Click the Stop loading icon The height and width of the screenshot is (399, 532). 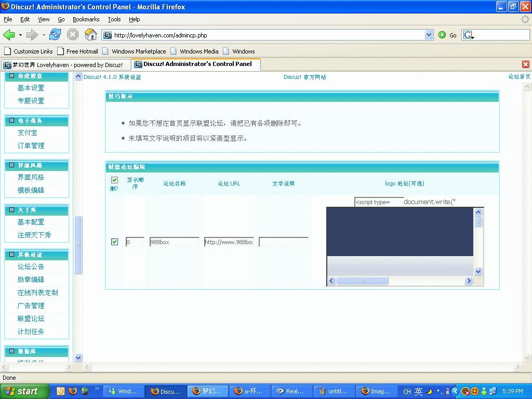pos(73,35)
